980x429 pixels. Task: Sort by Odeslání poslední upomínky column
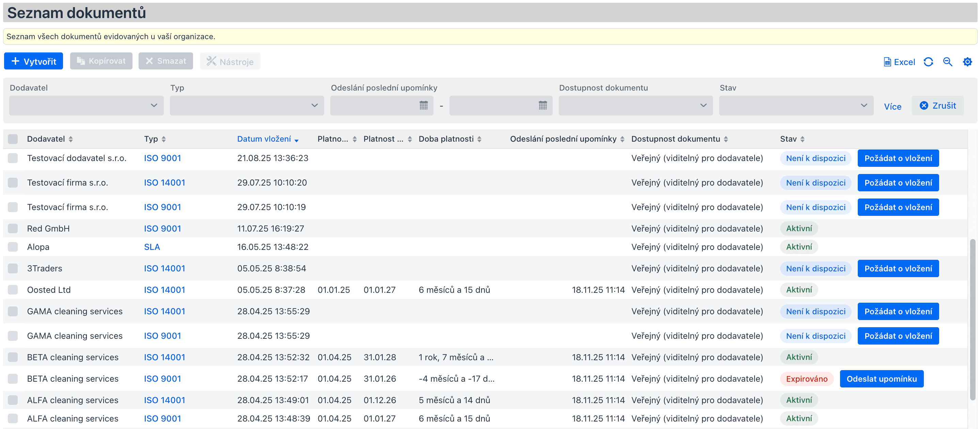pos(567,139)
